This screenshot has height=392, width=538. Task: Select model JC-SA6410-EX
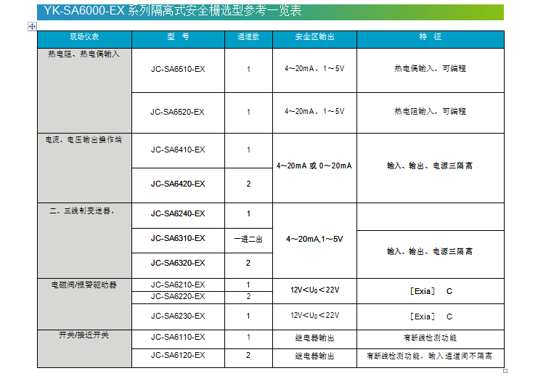pos(178,150)
